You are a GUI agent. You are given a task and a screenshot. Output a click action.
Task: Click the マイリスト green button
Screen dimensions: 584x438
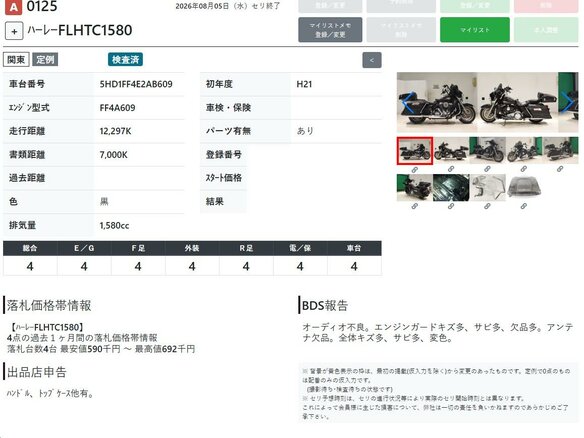tap(474, 30)
